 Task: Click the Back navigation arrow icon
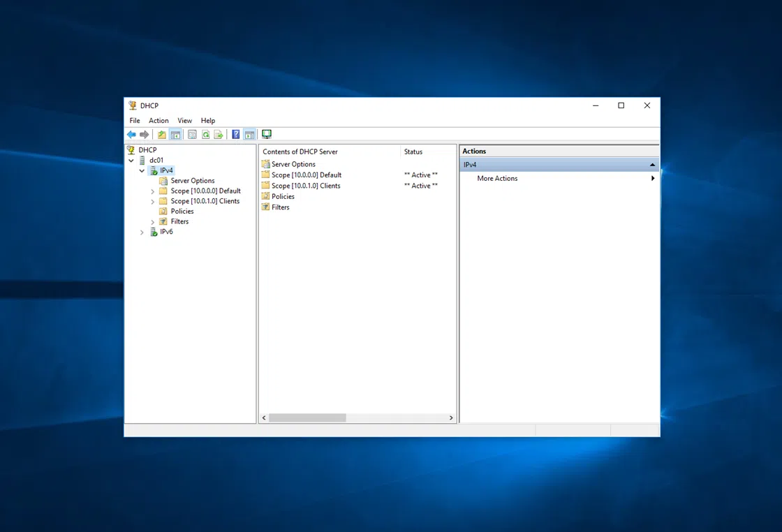point(131,134)
